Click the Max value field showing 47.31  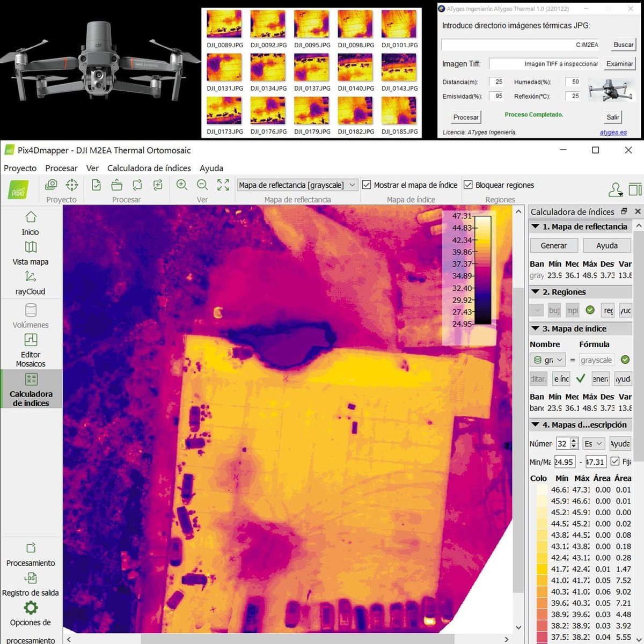tap(596, 462)
